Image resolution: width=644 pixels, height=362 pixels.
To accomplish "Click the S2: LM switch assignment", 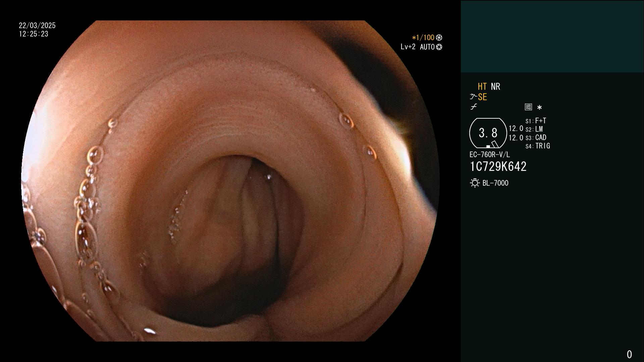I will (534, 129).
